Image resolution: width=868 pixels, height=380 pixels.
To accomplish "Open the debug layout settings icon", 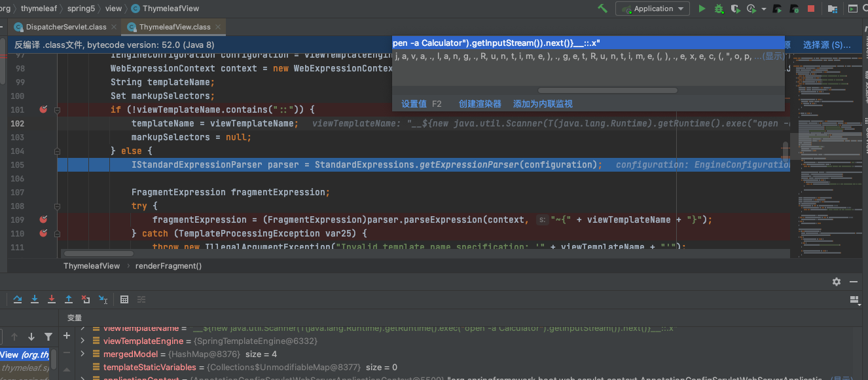I will click(x=854, y=299).
